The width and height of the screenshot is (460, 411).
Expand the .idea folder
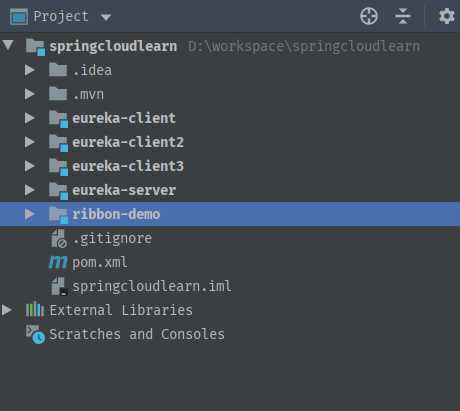click(30, 70)
